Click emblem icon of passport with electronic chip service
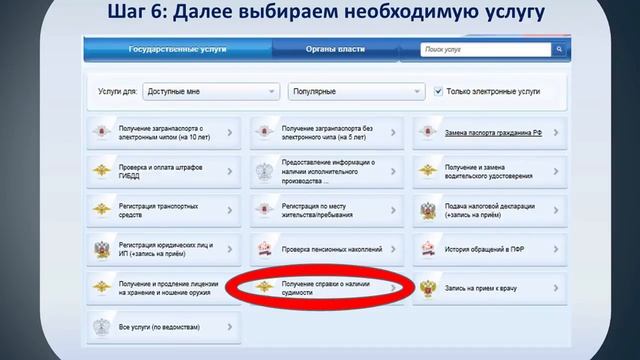Image resolution: width=640 pixels, height=360 pixels. (102, 132)
